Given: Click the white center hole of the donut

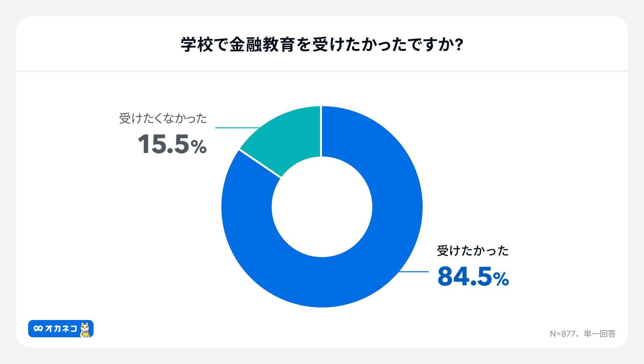Looking at the screenshot, I should click(322, 207).
